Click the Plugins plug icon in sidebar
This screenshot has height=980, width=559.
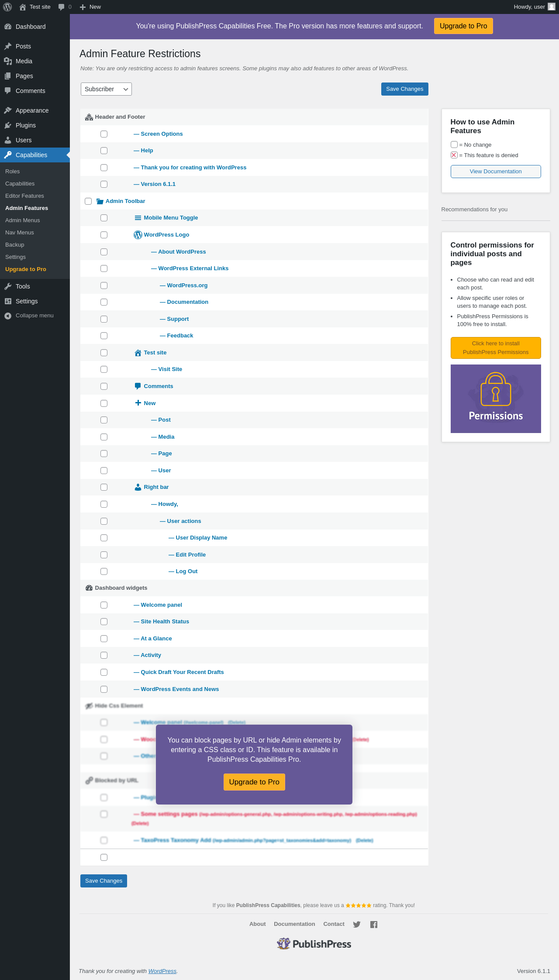pos(8,125)
